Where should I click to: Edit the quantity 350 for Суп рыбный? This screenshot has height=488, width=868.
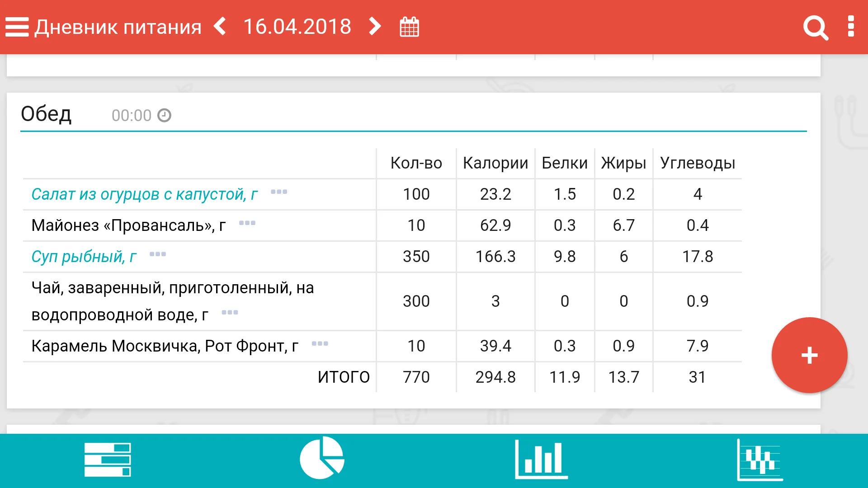tap(416, 257)
